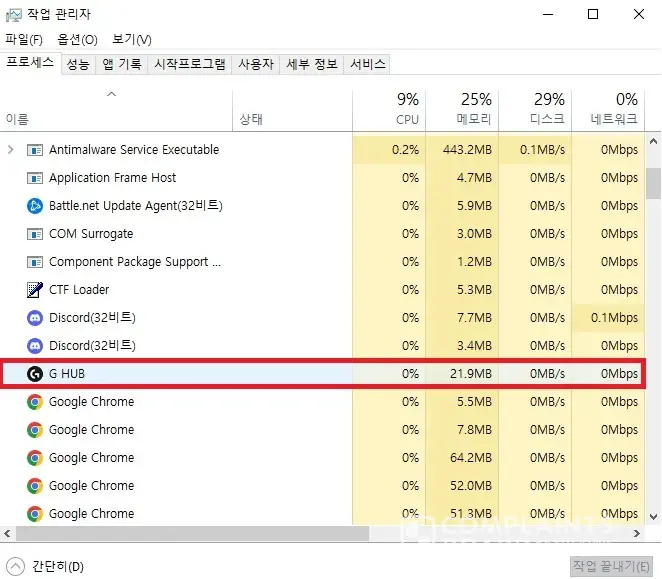Viewport: 662px width, 579px height.
Task: Expand the Antimalware Service Executable group
Action: 11,150
